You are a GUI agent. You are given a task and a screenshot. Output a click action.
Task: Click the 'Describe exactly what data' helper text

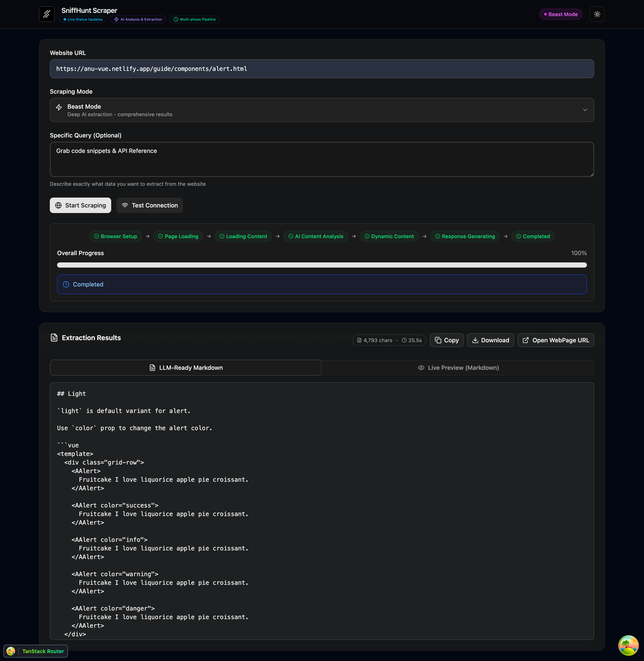pyautogui.click(x=128, y=184)
